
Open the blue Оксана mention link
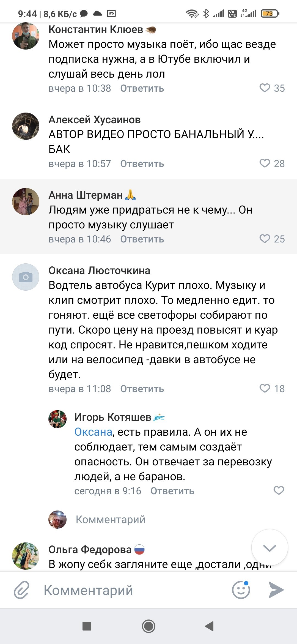coord(93,432)
